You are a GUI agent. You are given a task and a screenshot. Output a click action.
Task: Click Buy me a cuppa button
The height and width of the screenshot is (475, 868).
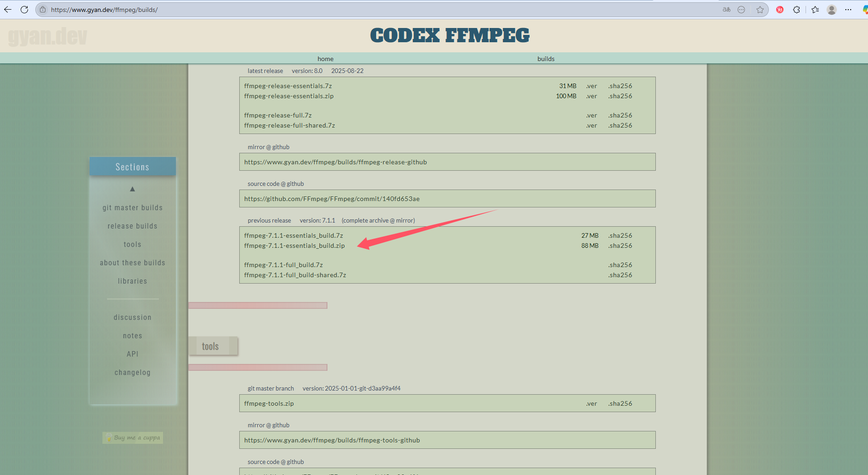133,438
